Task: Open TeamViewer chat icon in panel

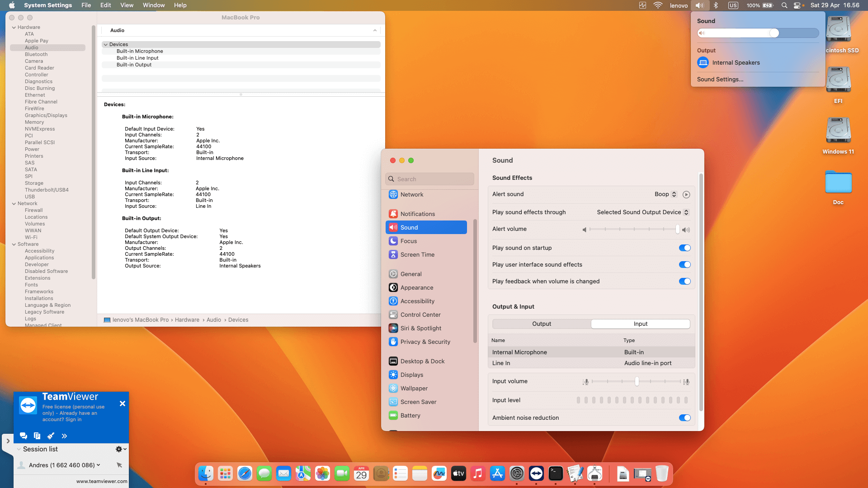Action: [24, 436]
